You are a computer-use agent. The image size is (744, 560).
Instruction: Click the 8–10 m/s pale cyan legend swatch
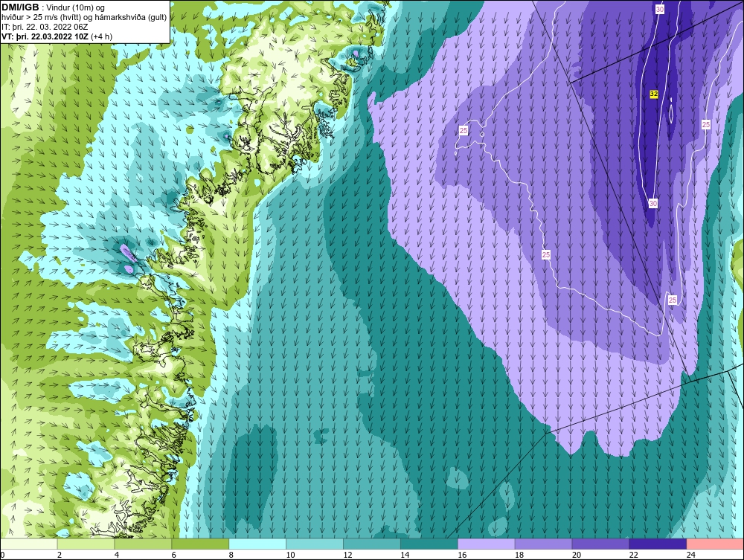(x=257, y=544)
